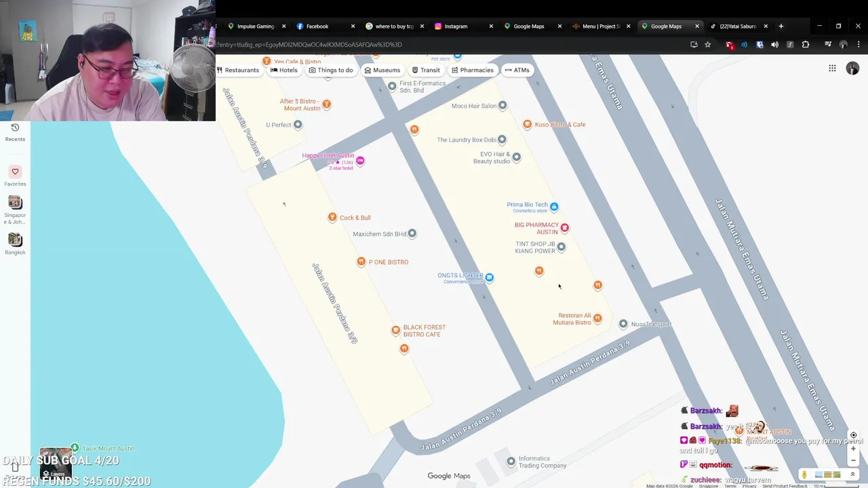The image size is (868, 488).
Task: Select the BIG PHARMACY AUSTIN pin
Action: click(x=564, y=228)
